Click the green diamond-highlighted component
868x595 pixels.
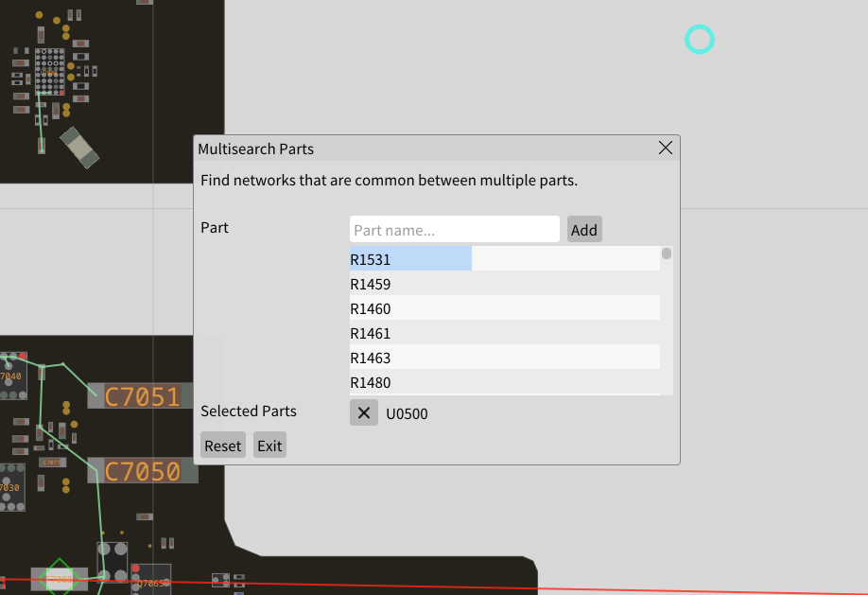59,577
